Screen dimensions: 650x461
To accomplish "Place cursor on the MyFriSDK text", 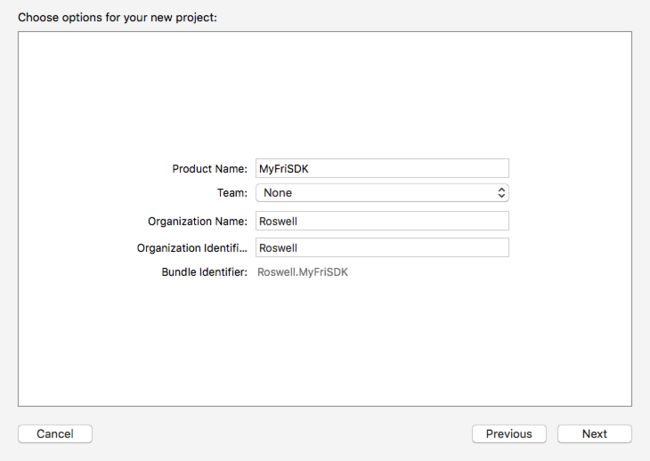I will (284, 169).
